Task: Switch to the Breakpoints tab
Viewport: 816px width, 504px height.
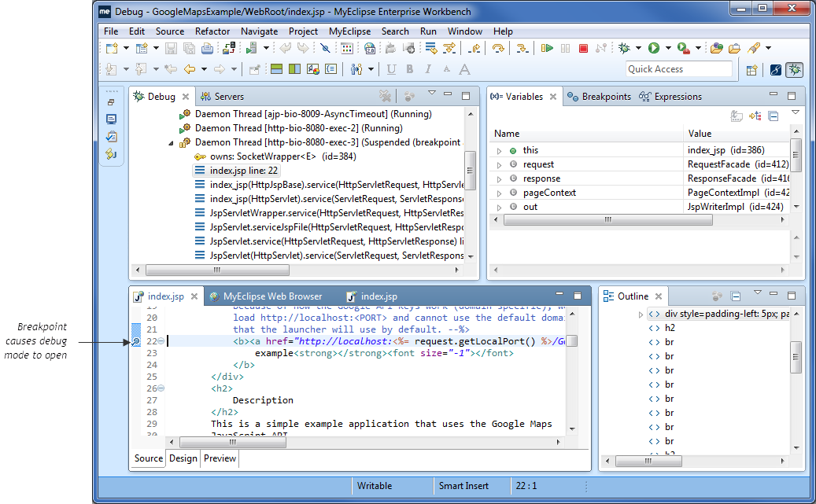Action: tap(599, 97)
